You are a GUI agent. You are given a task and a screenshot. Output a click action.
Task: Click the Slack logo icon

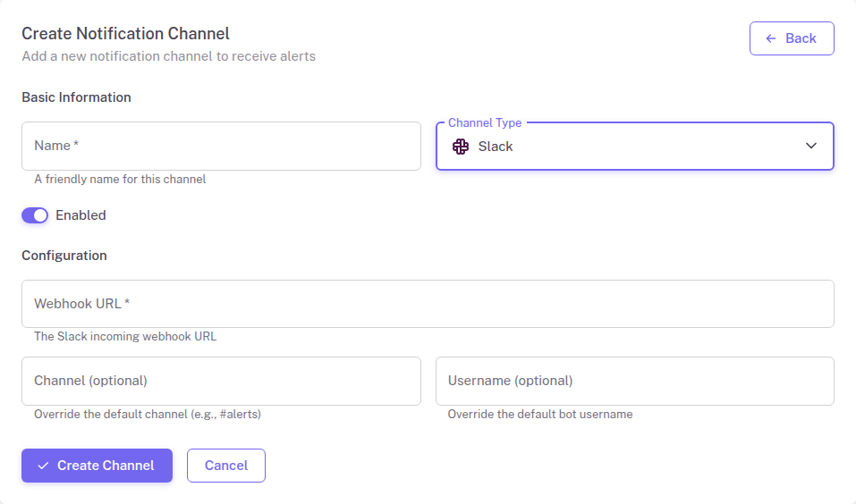pyautogui.click(x=461, y=147)
